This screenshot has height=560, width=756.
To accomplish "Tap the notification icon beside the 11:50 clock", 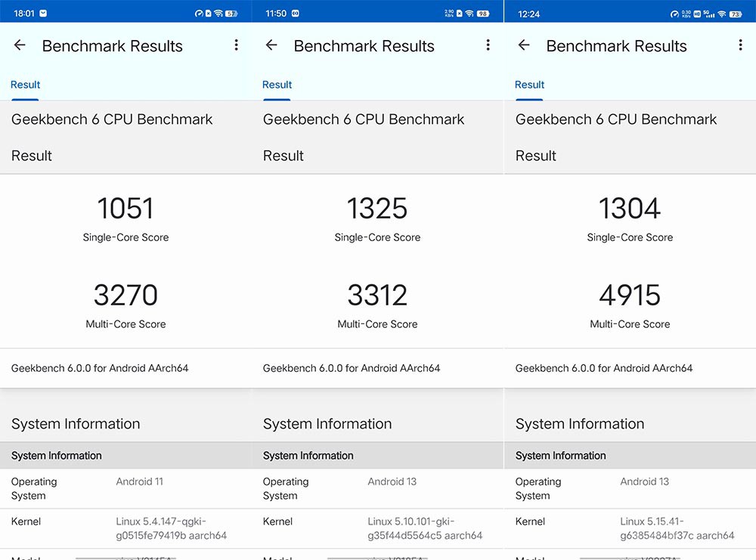I will [x=295, y=14].
